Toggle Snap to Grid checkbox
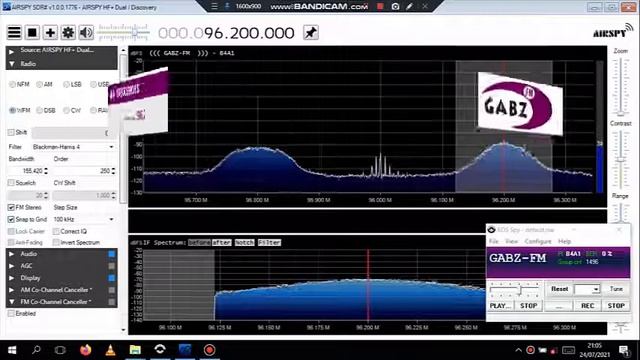This screenshot has height=360, width=640. (x=11, y=219)
